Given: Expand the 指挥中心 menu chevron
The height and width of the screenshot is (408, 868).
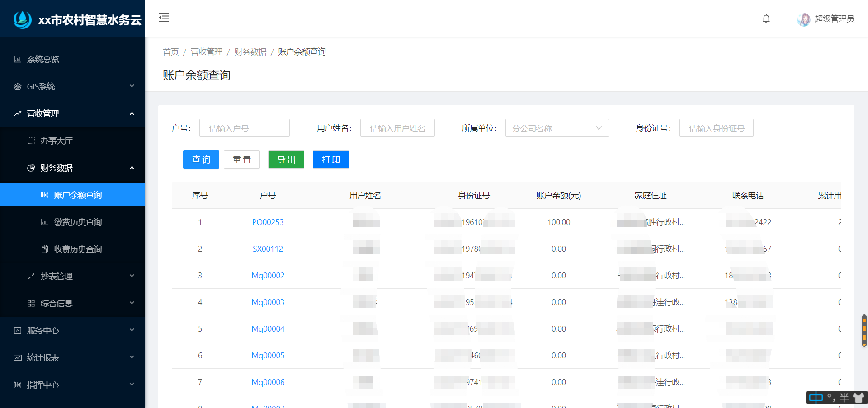Looking at the screenshot, I should click(x=132, y=384).
